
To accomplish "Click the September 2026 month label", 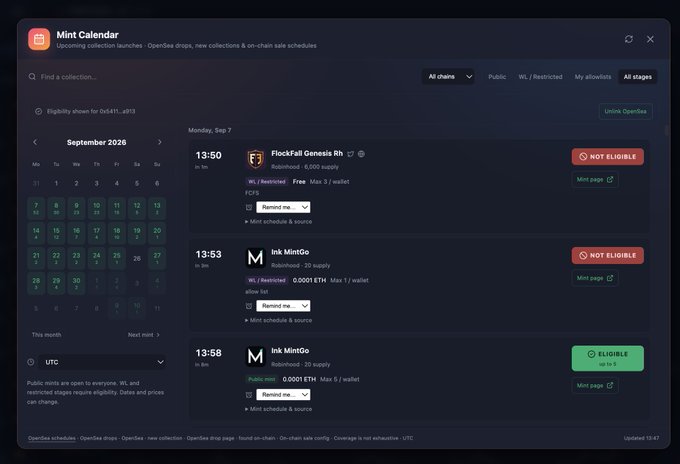I will (x=97, y=142).
